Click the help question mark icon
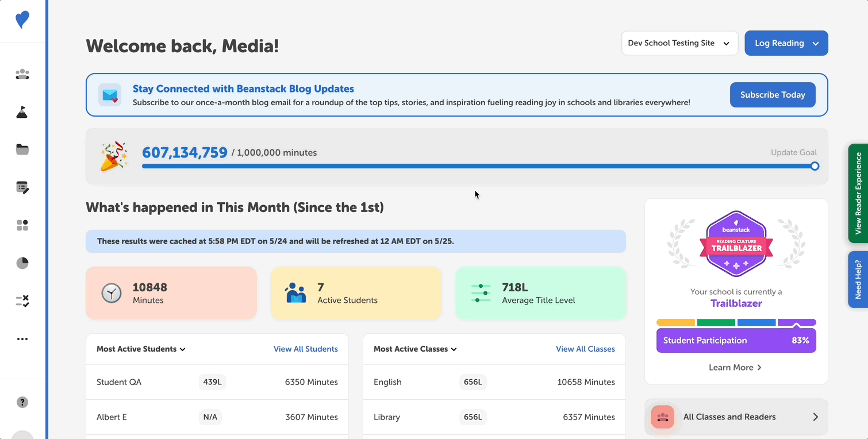This screenshot has width=868, height=439. 22,402
